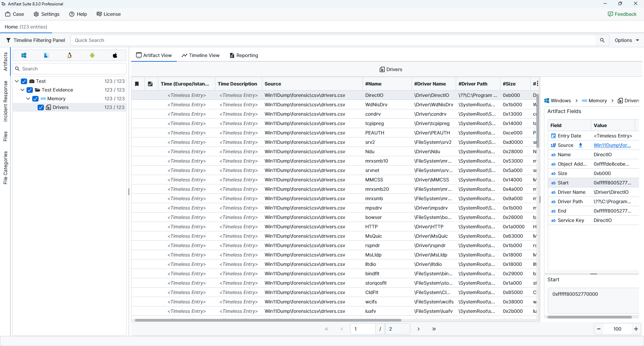
Task: Click the quick search magnifier icon
Action: coord(602,40)
